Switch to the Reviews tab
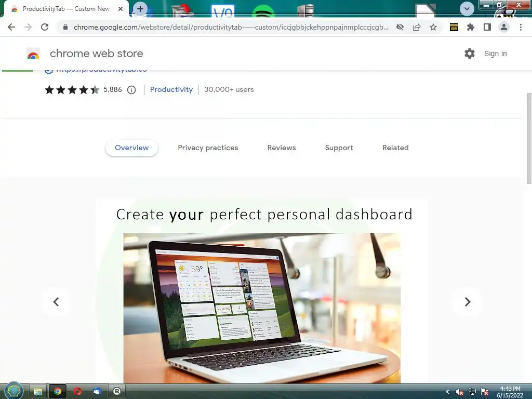532x399 pixels. click(x=282, y=148)
